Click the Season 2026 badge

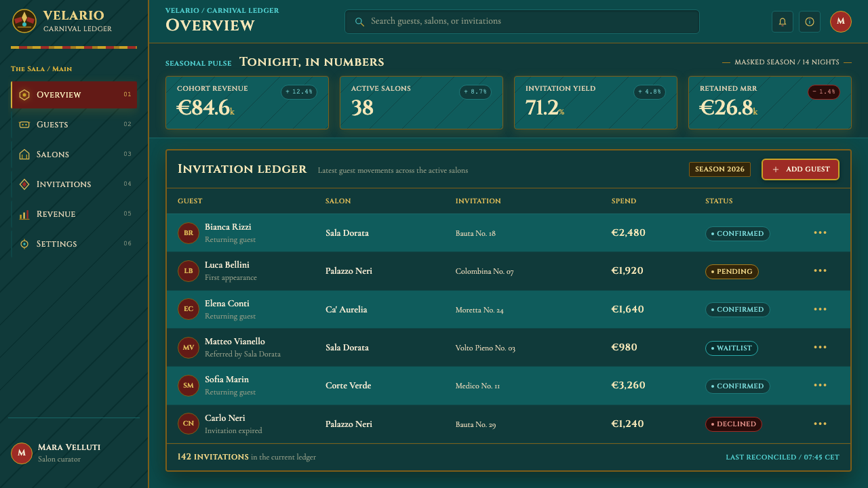[x=719, y=169]
